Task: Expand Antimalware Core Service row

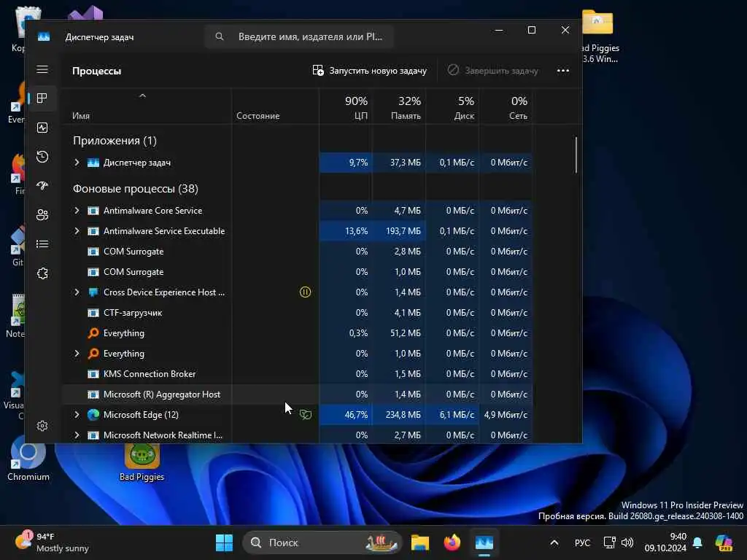Action: pyautogui.click(x=77, y=211)
